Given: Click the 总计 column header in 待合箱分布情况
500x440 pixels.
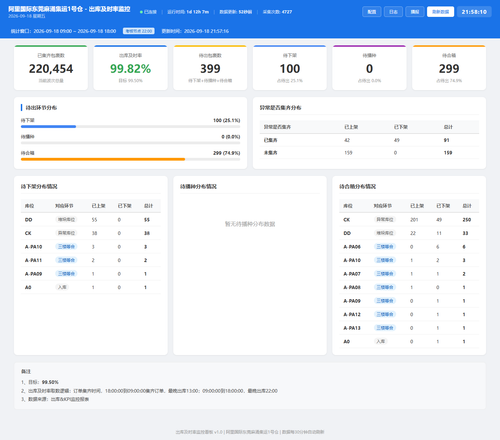Looking at the screenshot, I should click(467, 206).
